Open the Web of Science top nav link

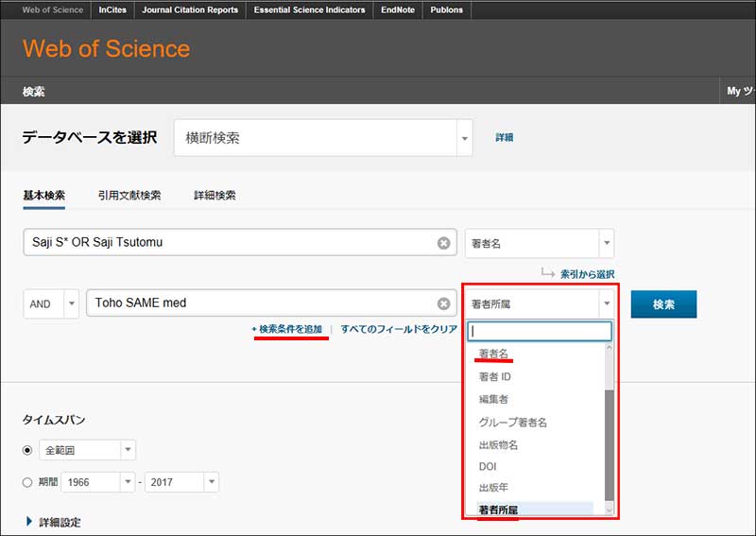pos(53,9)
